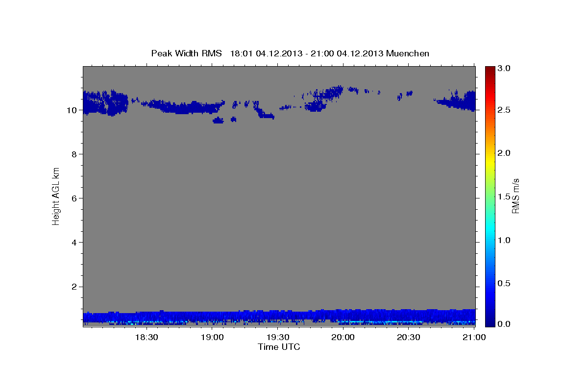Screen dimensions: 588x392
Task: Click the 19:30 time tick label
Action: tap(278, 337)
